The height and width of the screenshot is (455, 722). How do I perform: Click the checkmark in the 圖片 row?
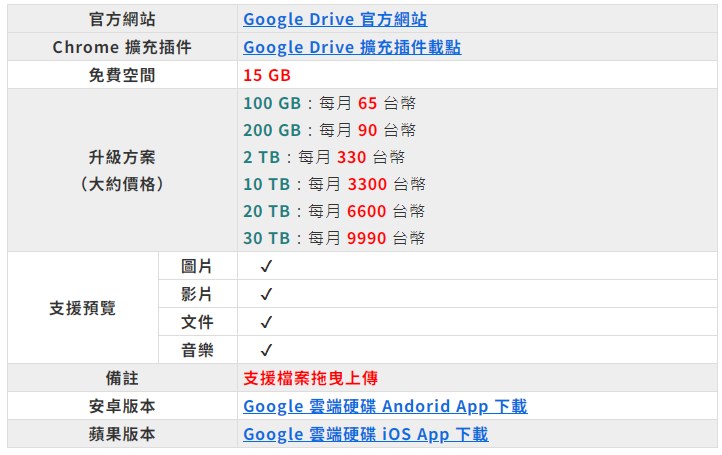coord(266,267)
